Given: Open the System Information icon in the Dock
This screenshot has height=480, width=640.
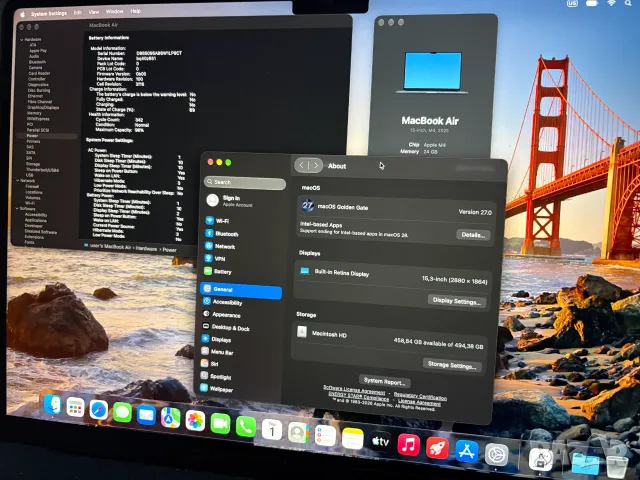Looking at the screenshot, I should (540, 459).
